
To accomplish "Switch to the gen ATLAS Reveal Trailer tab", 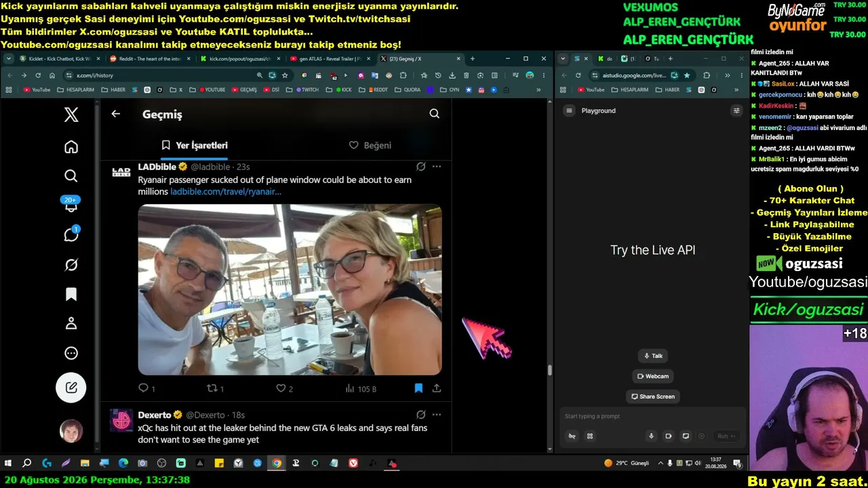I will click(330, 59).
